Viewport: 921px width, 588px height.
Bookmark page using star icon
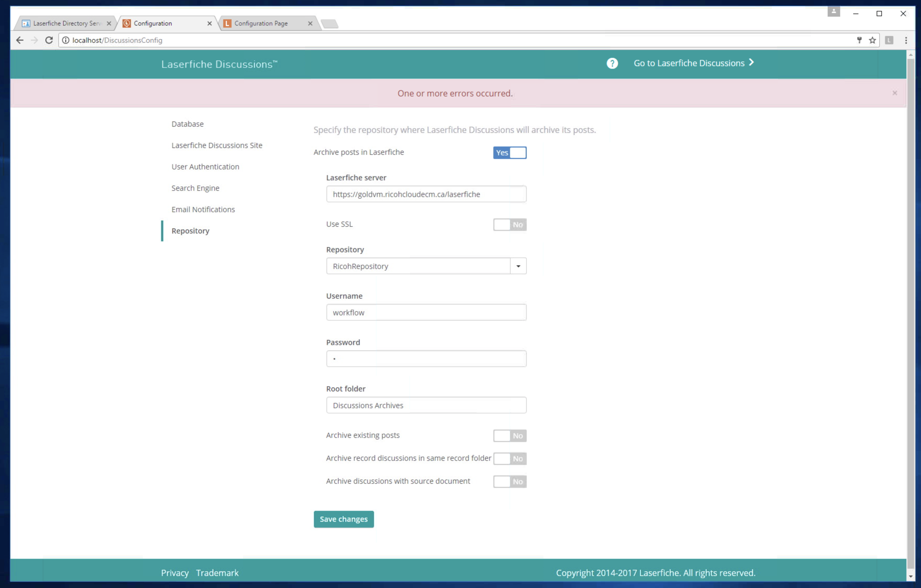tap(872, 40)
